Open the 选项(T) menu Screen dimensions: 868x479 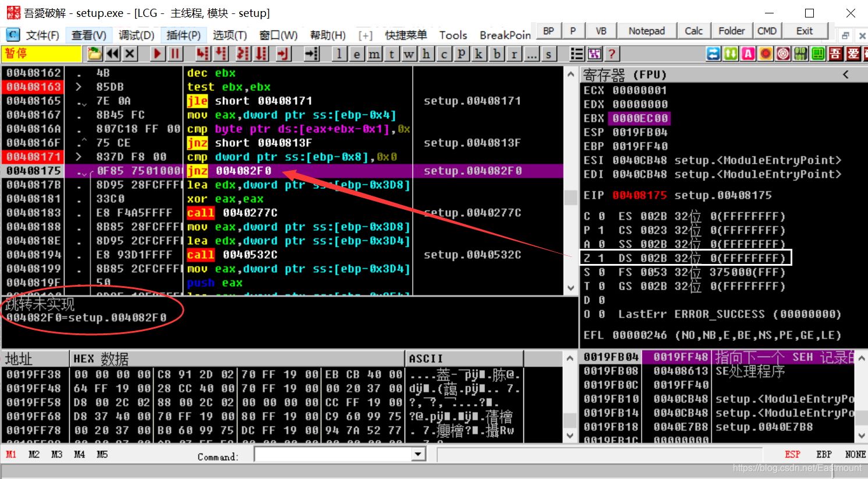pyautogui.click(x=230, y=36)
